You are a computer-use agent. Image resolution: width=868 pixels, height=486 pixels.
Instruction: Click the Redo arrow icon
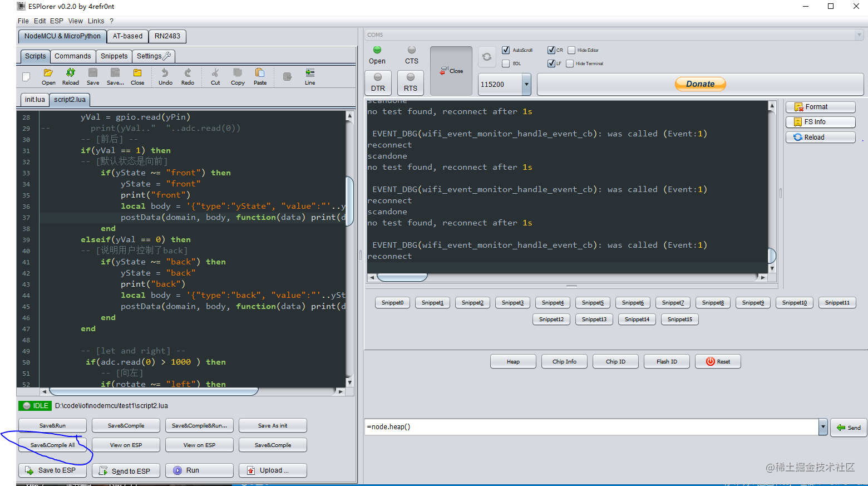(x=188, y=73)
